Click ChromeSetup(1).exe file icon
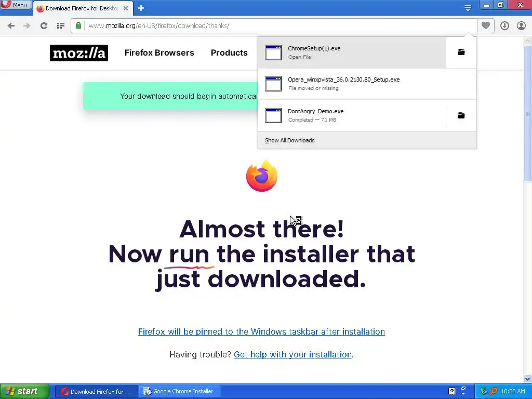The width and height of the screenshot is (532, 399). (273, 52)
